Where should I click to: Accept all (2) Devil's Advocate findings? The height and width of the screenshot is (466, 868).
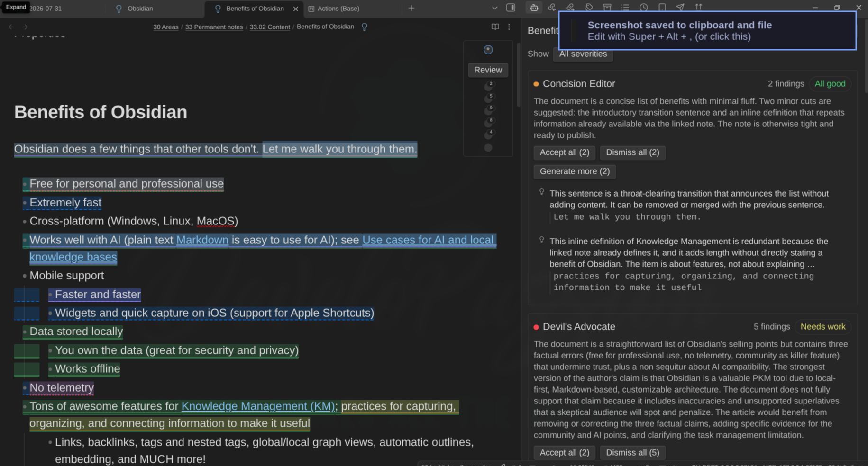[x=564, y=453]
